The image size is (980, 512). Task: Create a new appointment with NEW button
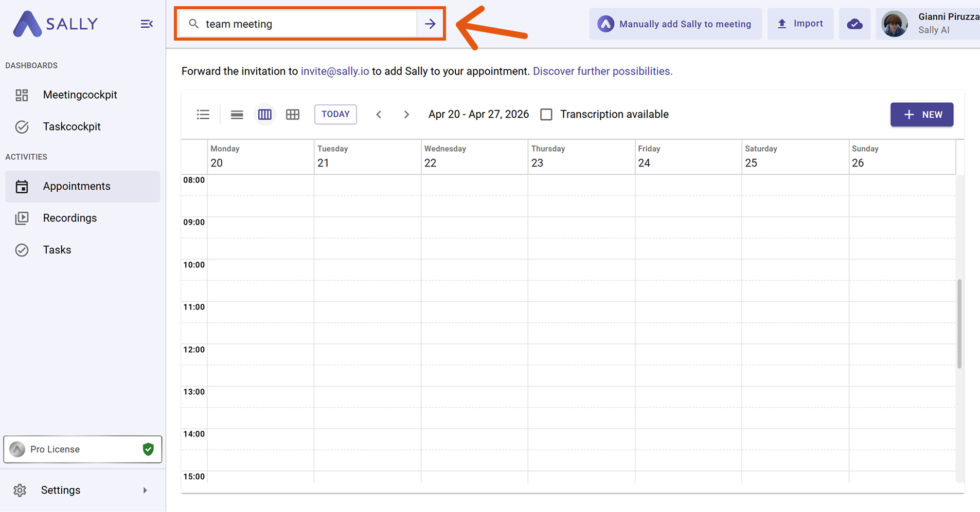click(x=921, y=114)
